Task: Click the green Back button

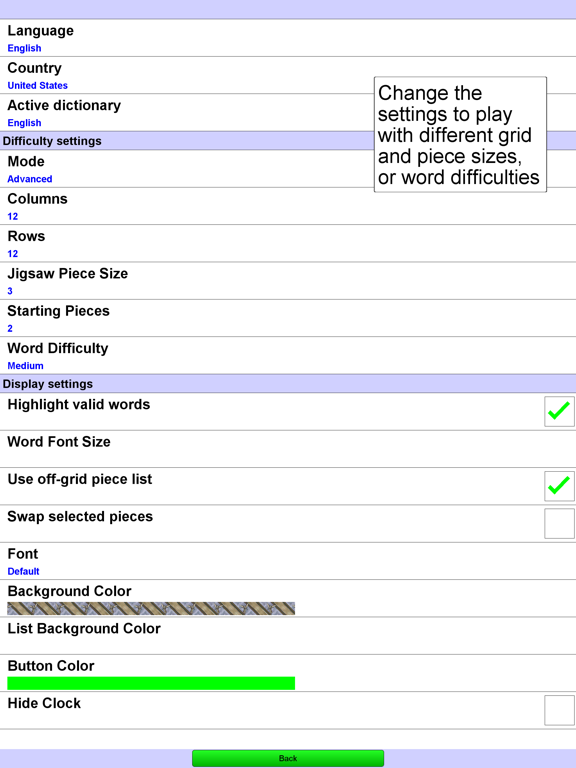Action: [x=288, y=758]
